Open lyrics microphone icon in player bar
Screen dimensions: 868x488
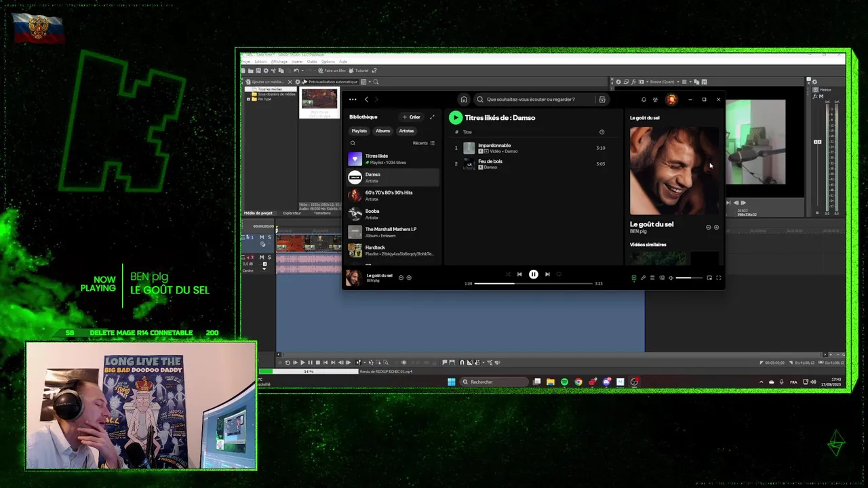(643, 278)
